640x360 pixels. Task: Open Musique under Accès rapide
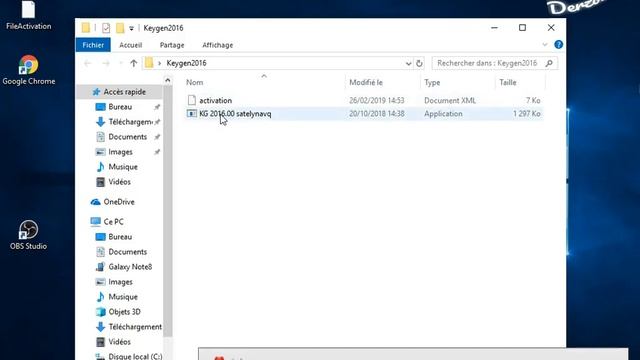pos(122,167)
